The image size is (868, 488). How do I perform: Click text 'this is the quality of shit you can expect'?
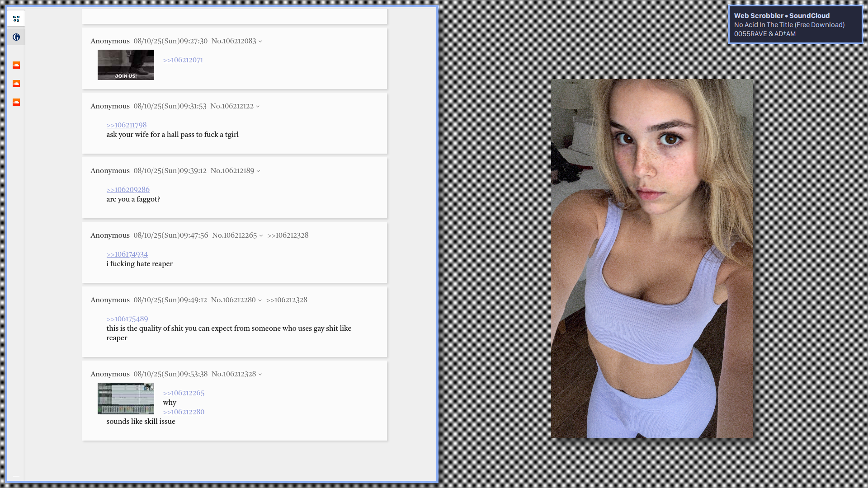tap(169, 328)
